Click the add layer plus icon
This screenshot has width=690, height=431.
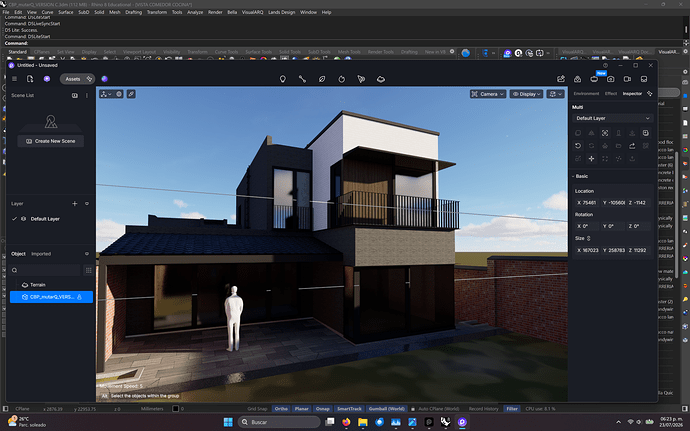[74, 203]
